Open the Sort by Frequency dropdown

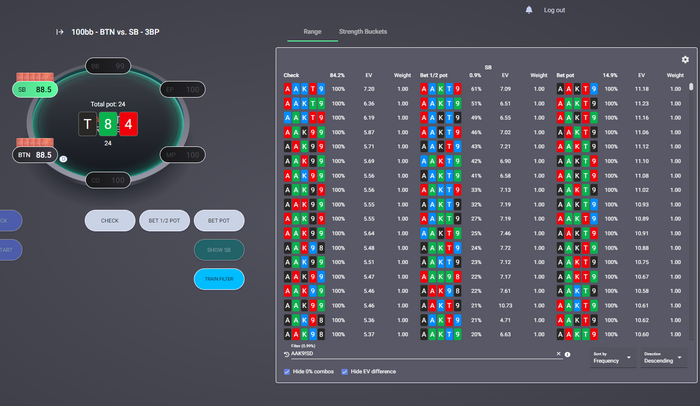[611, 358]
